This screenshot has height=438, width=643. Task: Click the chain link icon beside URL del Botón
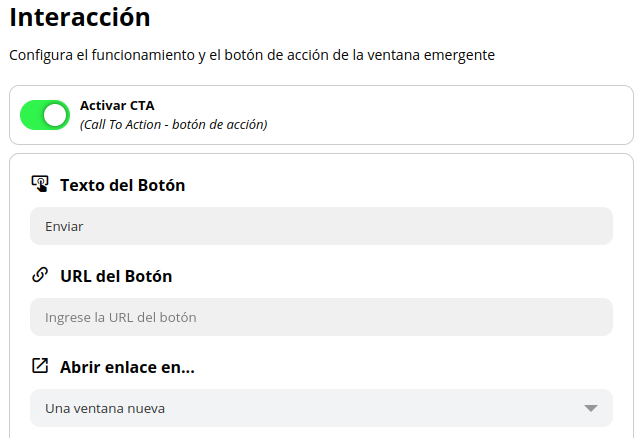(40, 275)
